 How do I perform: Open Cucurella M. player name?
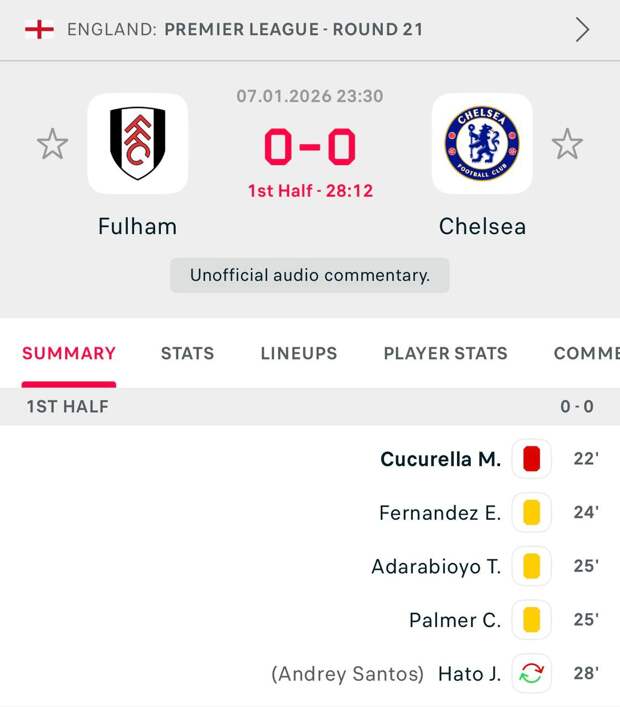pos(440,460)
